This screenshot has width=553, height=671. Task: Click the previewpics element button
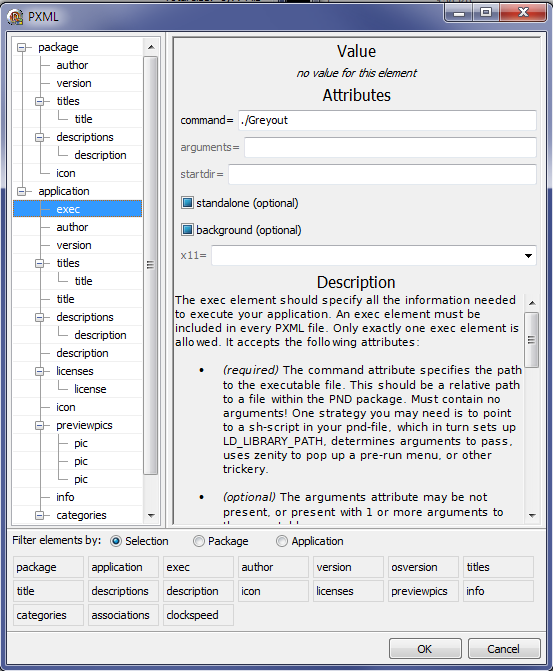423,591
